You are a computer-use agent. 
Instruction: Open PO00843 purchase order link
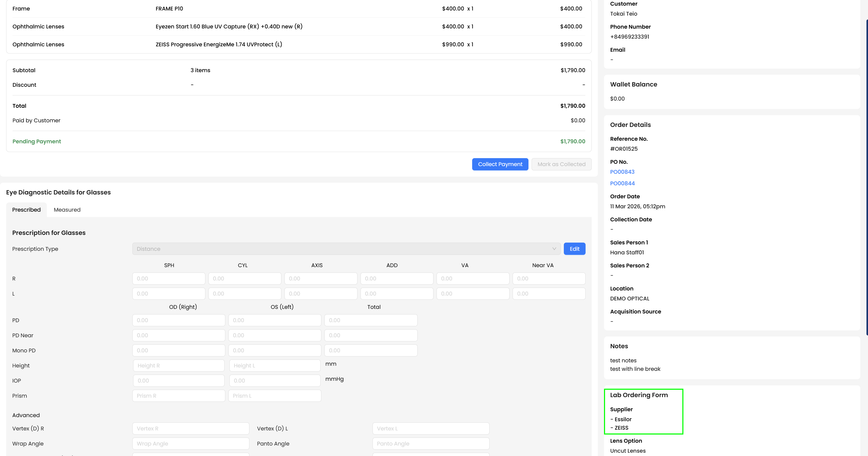pos(622,172)
